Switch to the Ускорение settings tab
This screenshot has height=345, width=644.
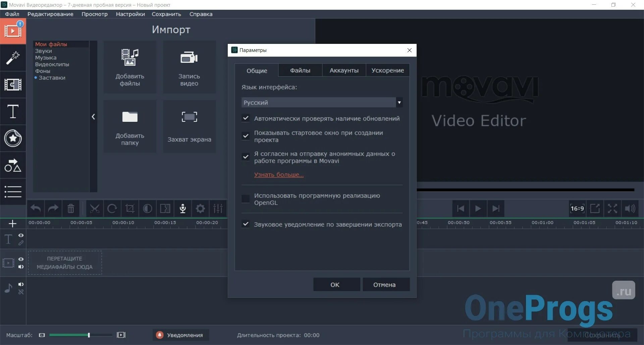(x=388, y=70)
